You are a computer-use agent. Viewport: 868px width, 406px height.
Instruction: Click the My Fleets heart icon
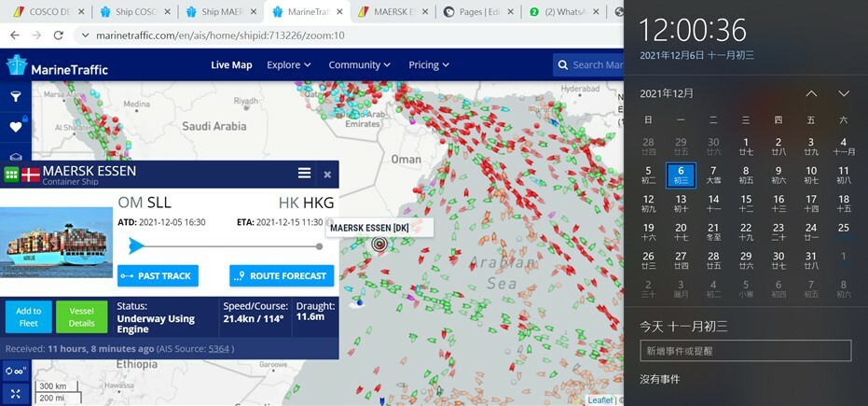[x=16, y=127]
